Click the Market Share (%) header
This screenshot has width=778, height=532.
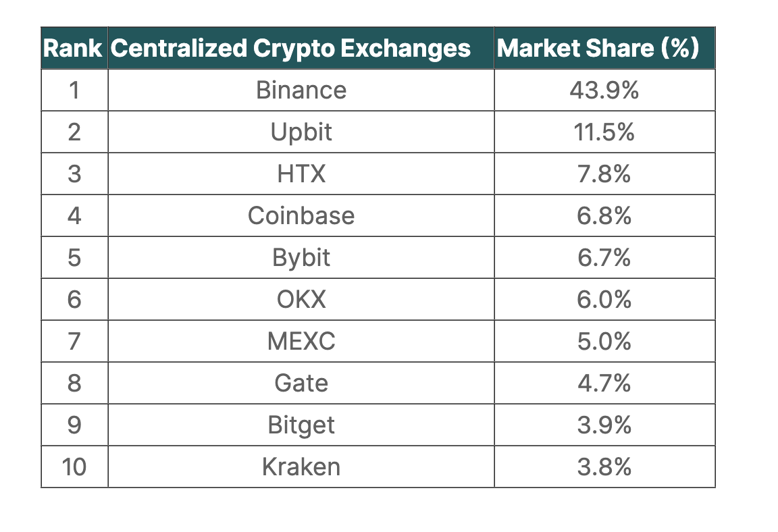(x=598, y=49)
